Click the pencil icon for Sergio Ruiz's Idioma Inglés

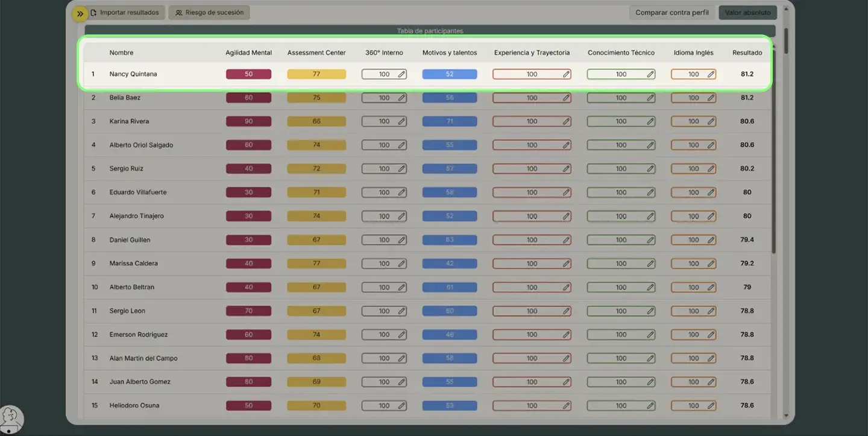pos(711,169)
